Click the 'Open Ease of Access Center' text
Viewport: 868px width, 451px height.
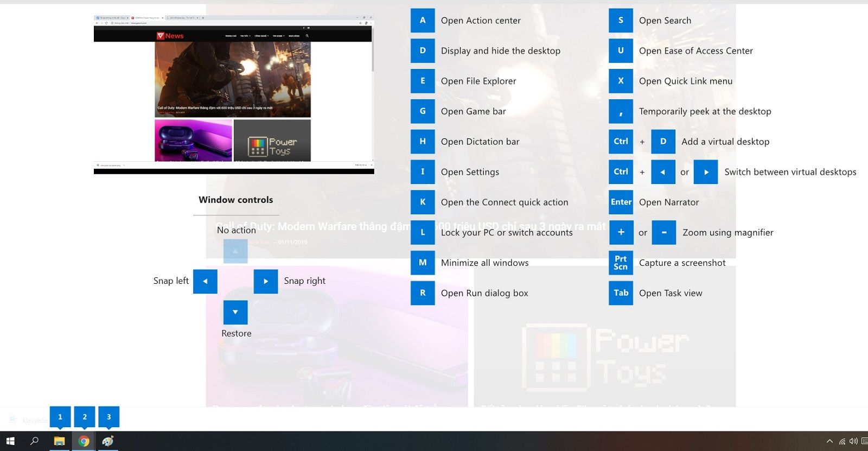tap(696, 50)
